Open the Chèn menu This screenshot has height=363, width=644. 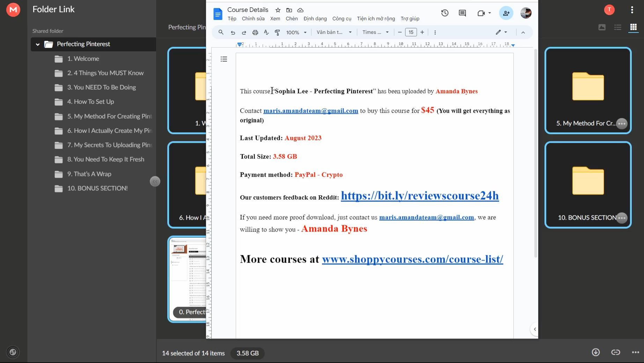coord(292,19)
